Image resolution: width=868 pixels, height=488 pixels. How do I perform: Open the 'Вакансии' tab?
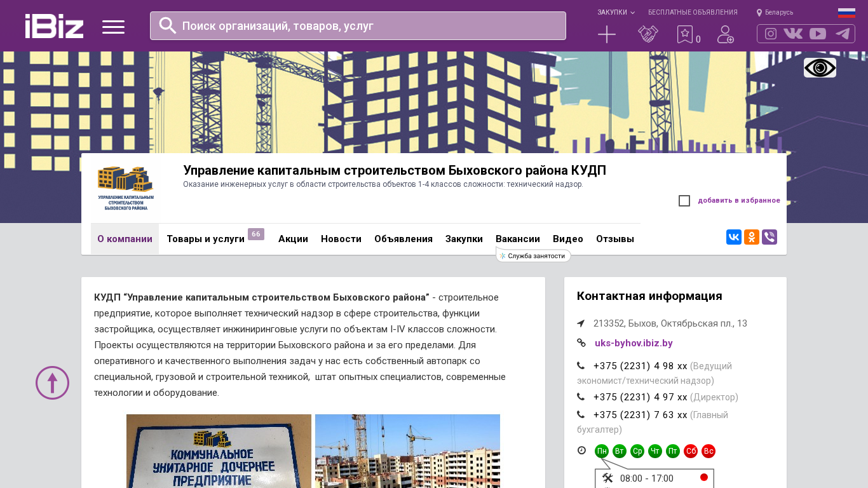(518, 239)
